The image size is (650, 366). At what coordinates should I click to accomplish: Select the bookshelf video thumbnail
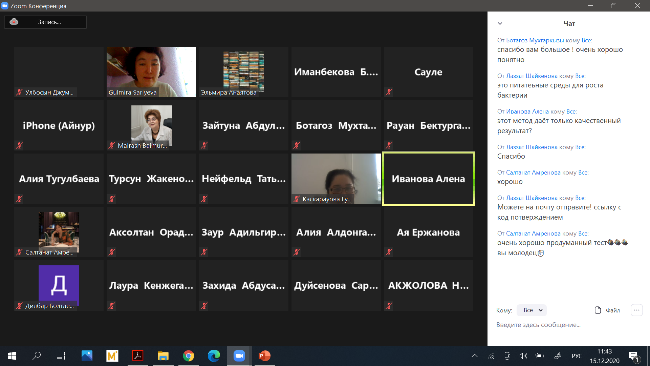243,72
